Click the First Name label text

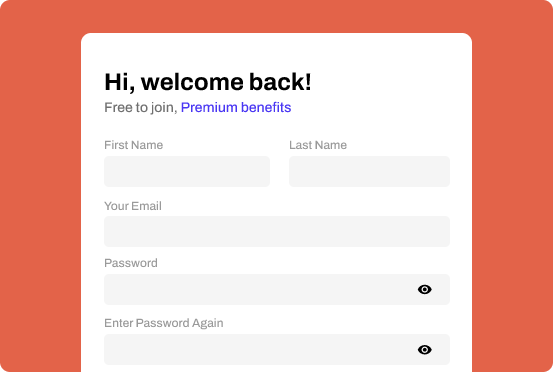(134, 145)
